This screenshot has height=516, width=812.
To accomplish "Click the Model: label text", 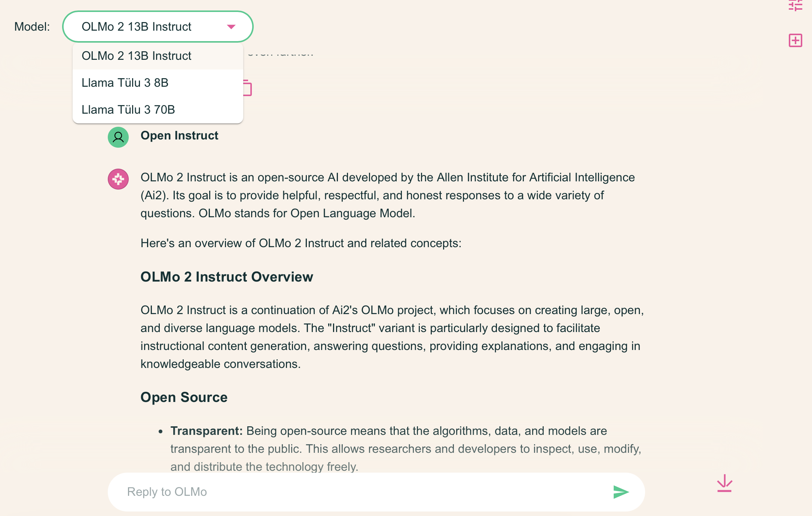I will pyautogui.click(x=32, y=27).
